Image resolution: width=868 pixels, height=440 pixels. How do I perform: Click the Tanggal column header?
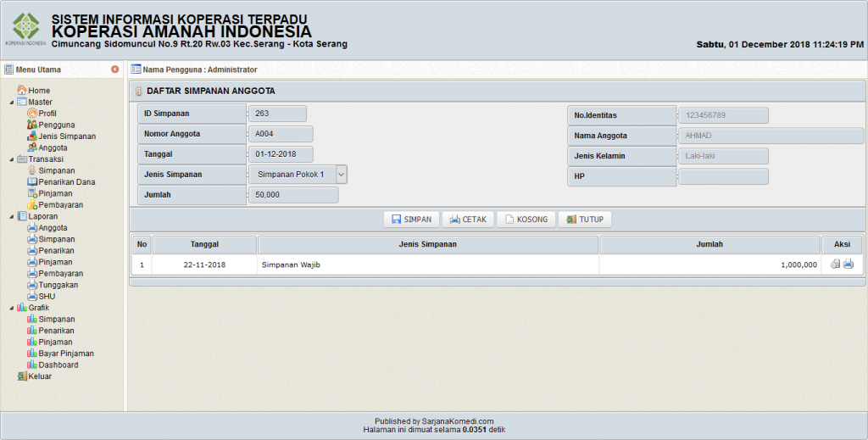click(204, 244)
